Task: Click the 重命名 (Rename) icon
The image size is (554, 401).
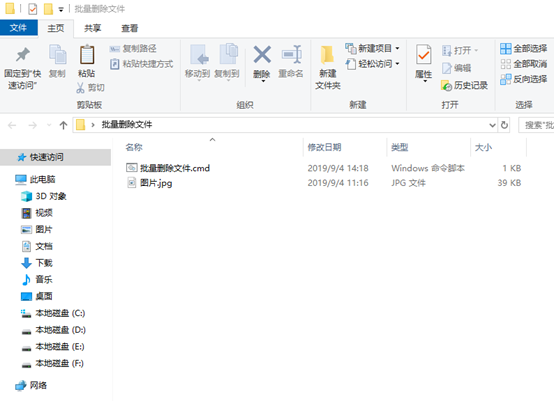Action: [291, 54]
